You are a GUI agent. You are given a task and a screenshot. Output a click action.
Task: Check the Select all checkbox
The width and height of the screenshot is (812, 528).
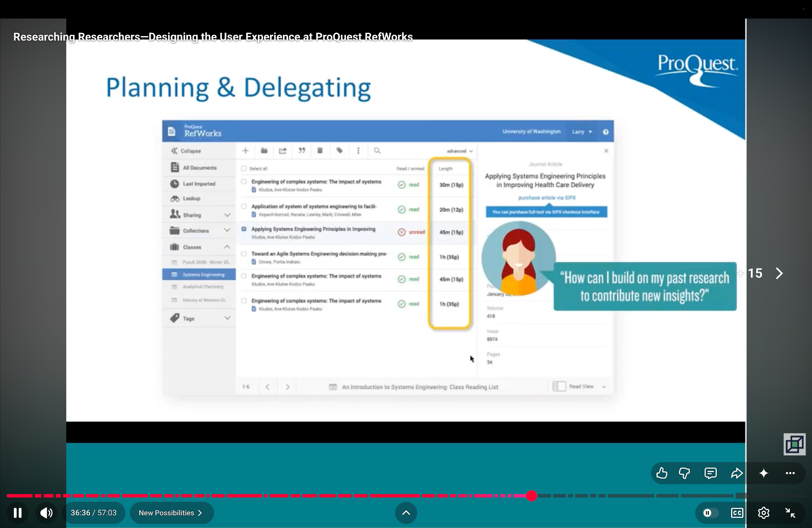coord(244,168)
